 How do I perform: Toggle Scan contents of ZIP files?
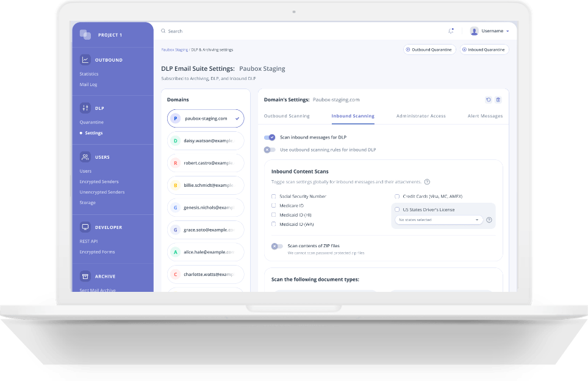click(277, 246)
